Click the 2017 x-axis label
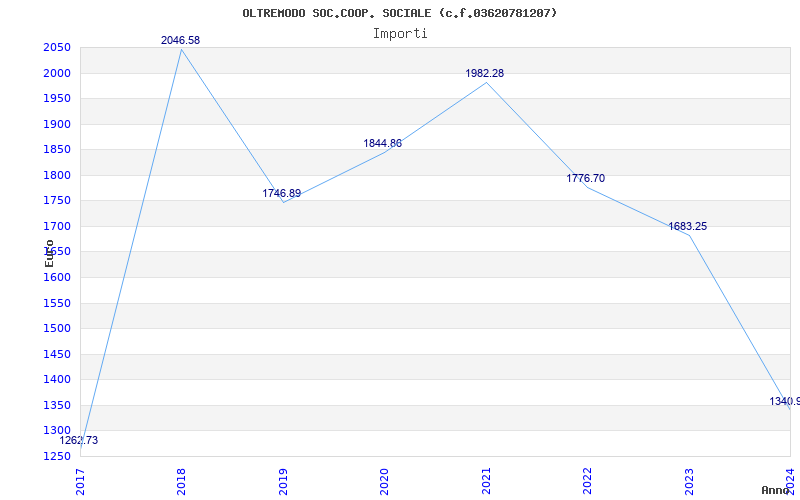800x500 pixels. 80,481
